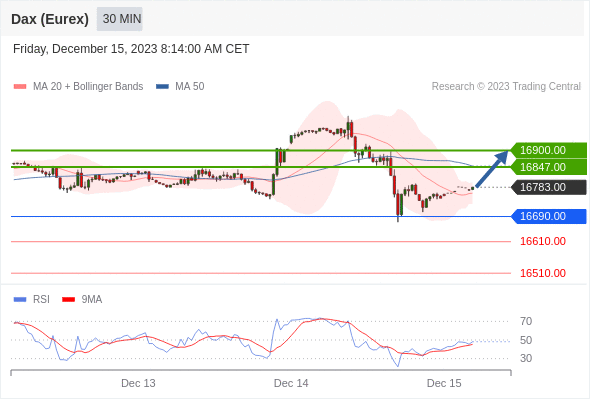Click the red 9MA legend swatch
Screen dimensions: 590x400
(x=68, y=300)
